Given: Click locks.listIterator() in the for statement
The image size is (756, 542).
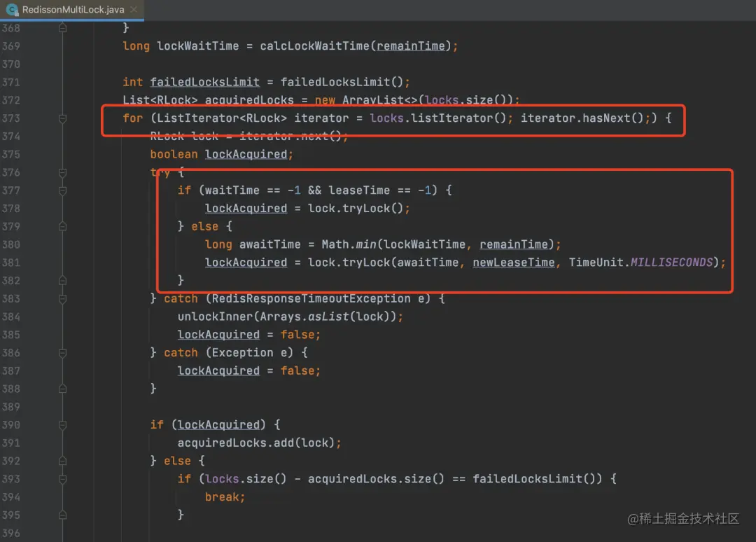Looking at the screenshot, I should (437, 118).
